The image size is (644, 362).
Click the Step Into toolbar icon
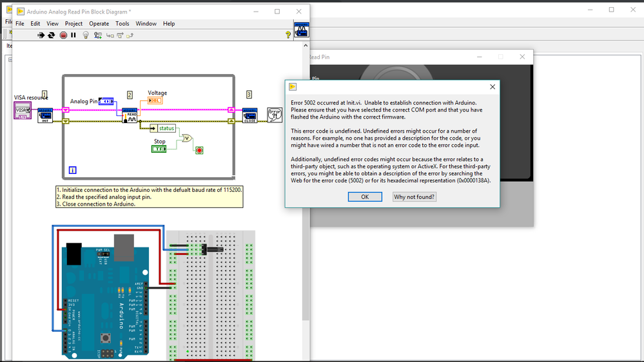tap(110, 35)
